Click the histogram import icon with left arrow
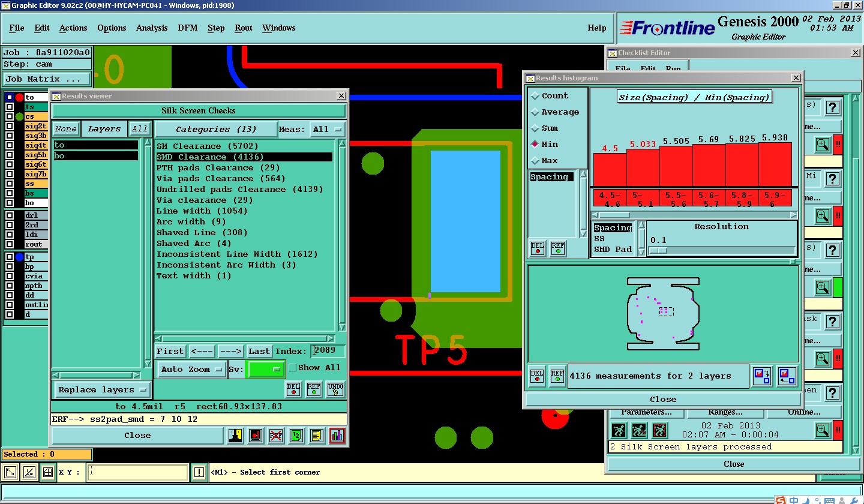864x504 pixels. [786, 376]
